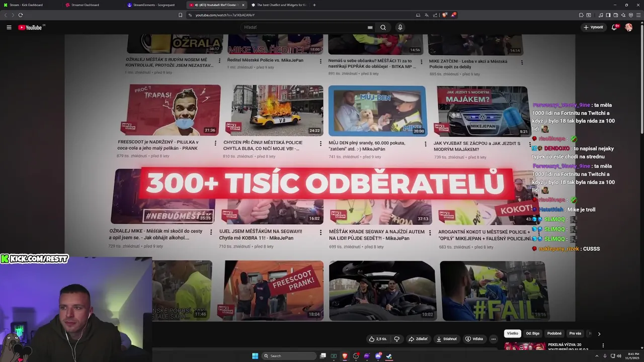Open the YouTube account avatar menu
Screen dimensions: 644x362
pos(628,27)
